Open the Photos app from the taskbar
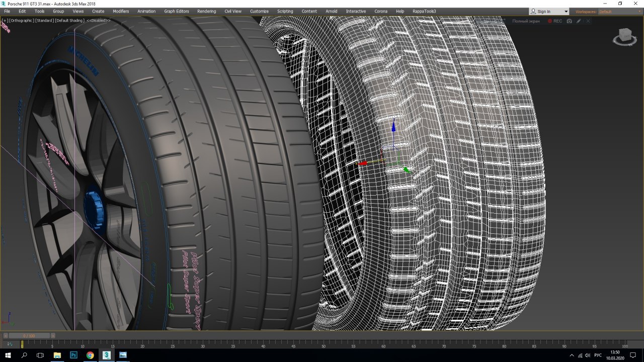The image size is (644, 362). (x=123, y=355)
